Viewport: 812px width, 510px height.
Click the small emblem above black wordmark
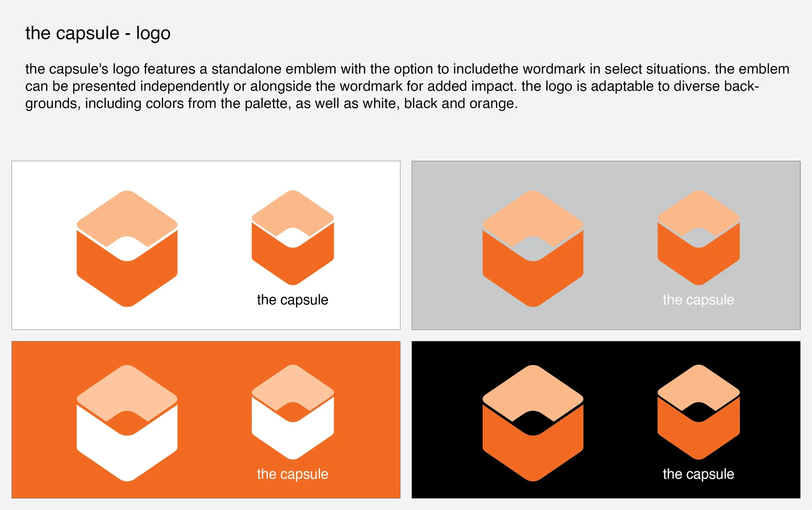click(293, 238)
